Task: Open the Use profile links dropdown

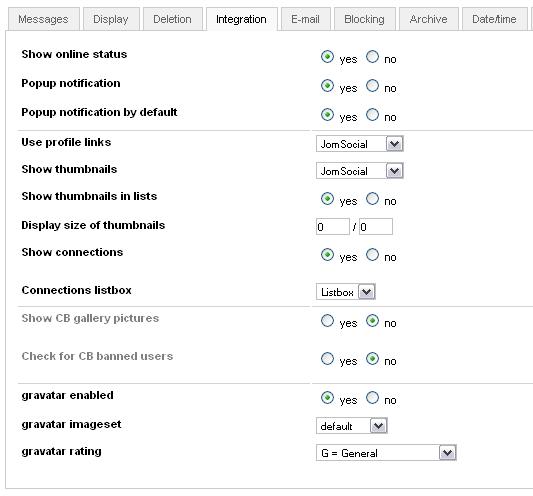Action: click(360, 144)
